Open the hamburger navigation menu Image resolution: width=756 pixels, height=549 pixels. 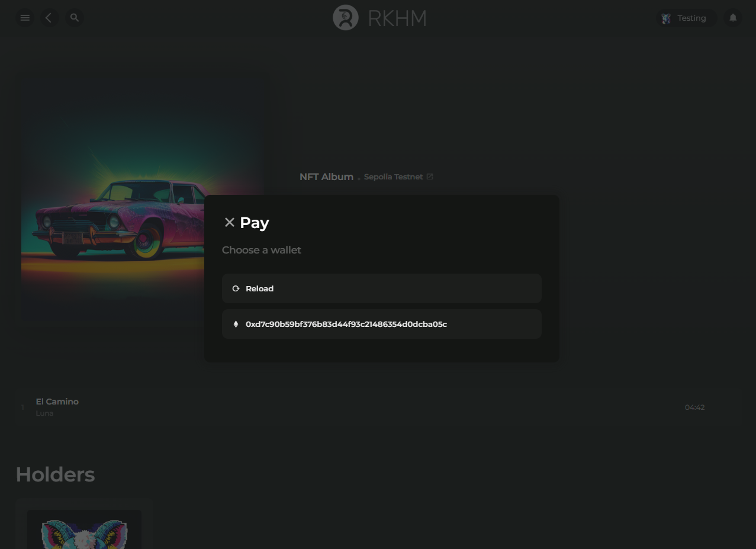25,17
